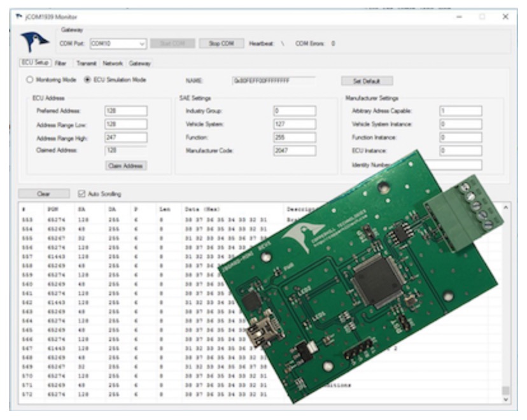Clear the message log with Clear

pos(44,193)
